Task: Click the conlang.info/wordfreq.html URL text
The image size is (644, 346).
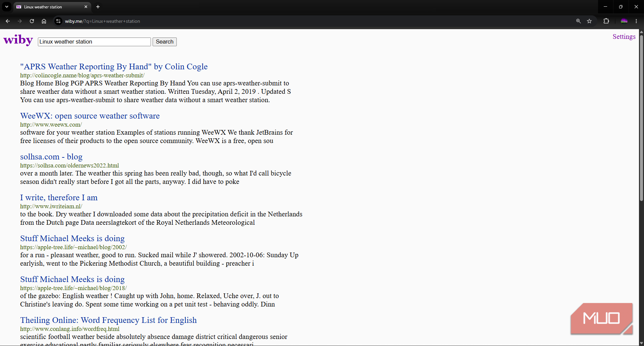Action: 70,329
